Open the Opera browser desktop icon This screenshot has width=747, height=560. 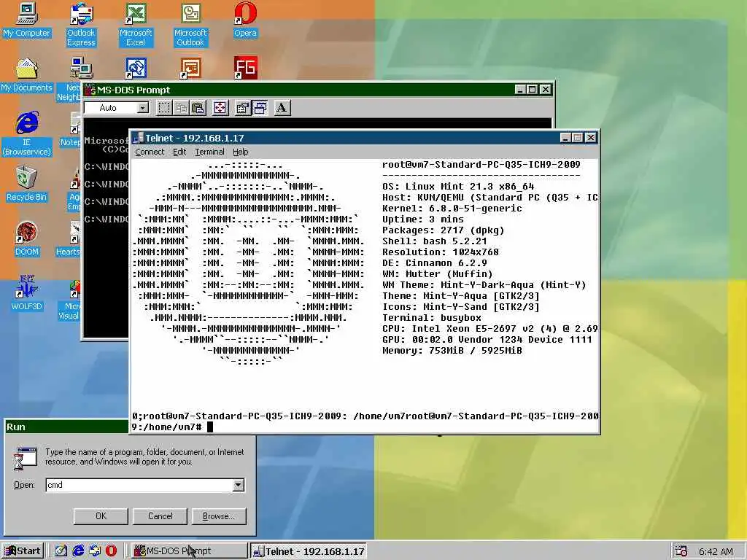(245, 20)
